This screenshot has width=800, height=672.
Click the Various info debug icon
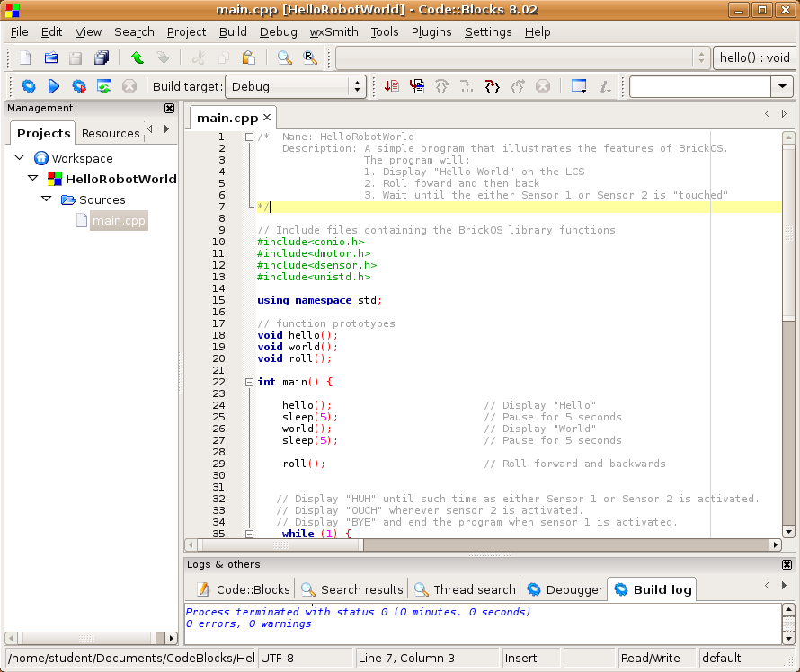[605, 86]
